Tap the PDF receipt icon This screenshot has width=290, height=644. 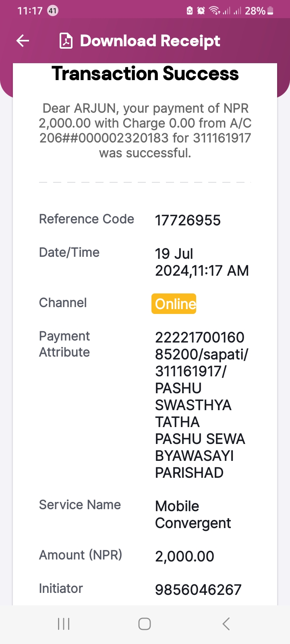(66, 41)
